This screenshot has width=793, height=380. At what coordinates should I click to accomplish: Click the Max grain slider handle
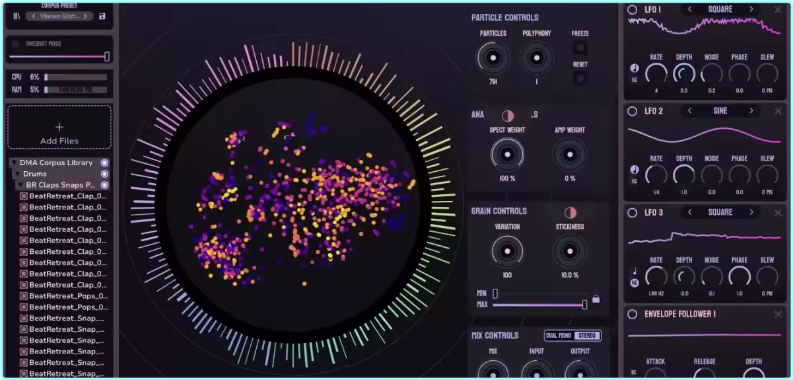point(585,305)
